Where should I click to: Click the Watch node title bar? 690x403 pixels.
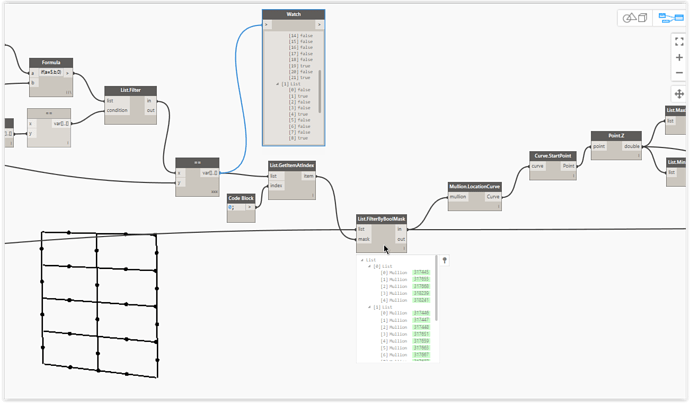294,15
